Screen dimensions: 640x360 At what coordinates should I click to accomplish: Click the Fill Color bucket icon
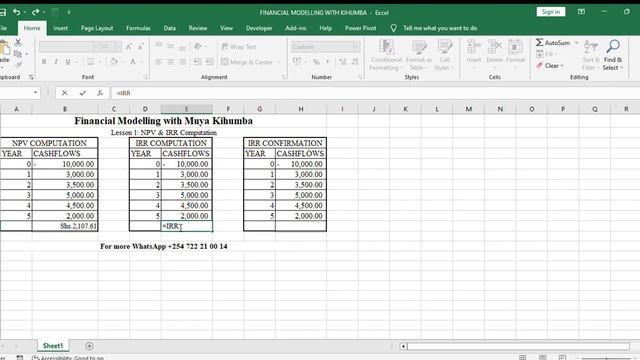[x=114, y=62]
